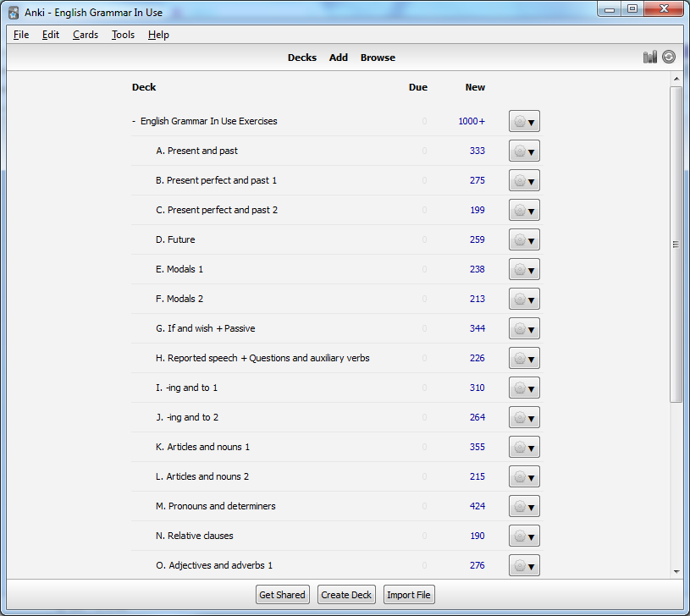Select the H. Reported speech + Questions deck
This screenshot has height=616, width=690.
click(262, 358)
